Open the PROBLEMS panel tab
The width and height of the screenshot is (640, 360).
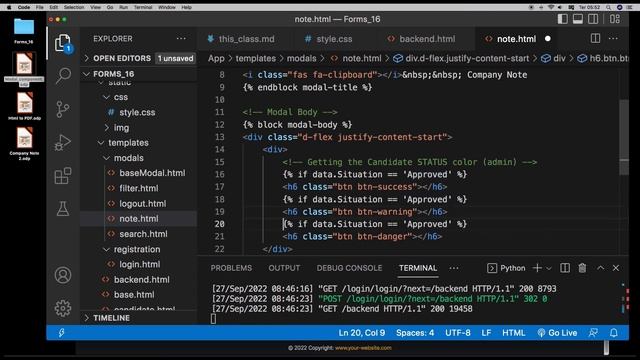[x=231, y=268]
